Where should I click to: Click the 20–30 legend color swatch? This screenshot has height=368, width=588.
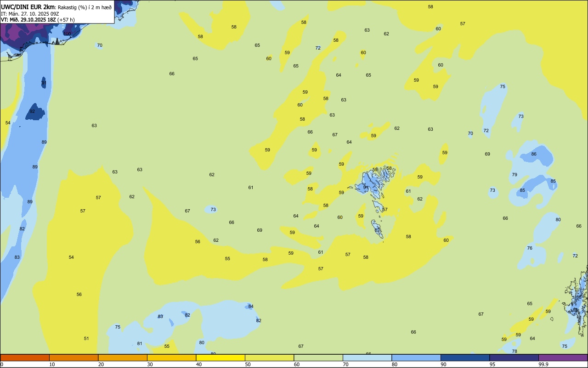pyautogui.click(x=123, y=357)
